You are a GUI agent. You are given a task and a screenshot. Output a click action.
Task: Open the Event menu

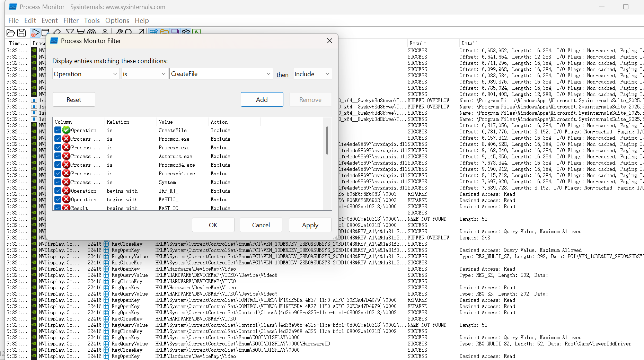[x=50, y=20]
